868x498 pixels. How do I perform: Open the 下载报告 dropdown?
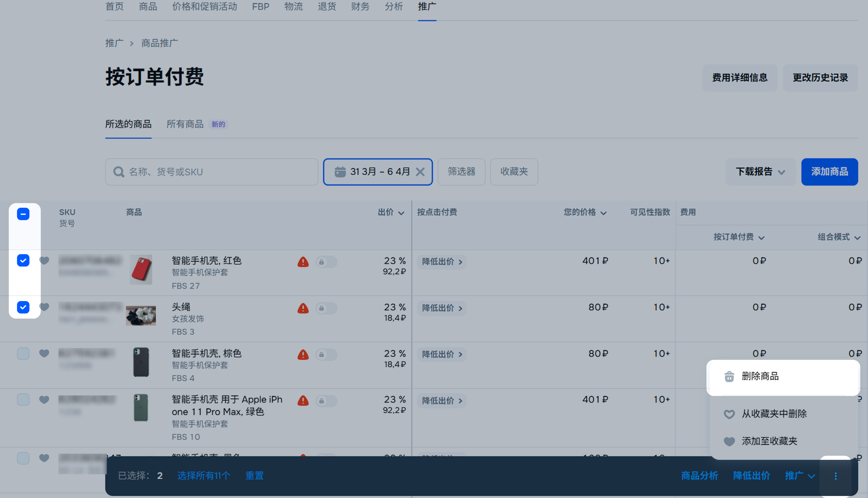pos(760,172)
